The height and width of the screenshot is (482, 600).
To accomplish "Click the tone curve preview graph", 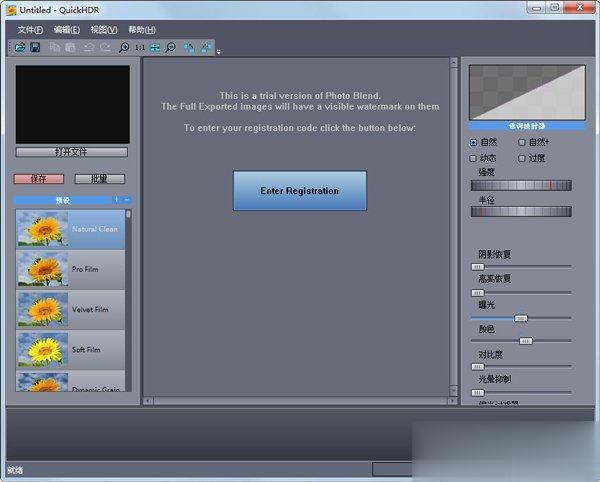I will pyautogui.click(x=527, y=92).
